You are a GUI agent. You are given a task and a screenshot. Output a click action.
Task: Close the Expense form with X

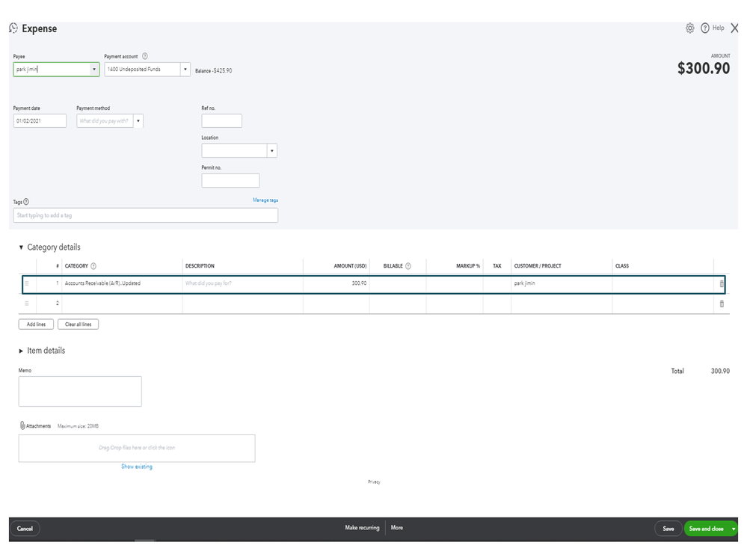[734, 28]
